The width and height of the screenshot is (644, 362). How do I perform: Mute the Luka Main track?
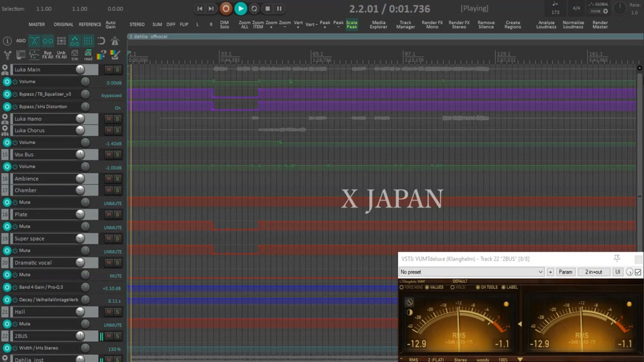109,70
